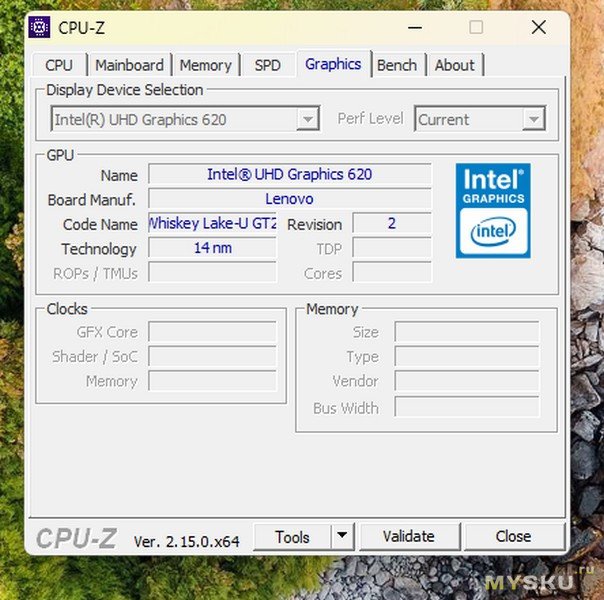Click the empty TDP field
604x600 pixels.
tap(392, 248)
